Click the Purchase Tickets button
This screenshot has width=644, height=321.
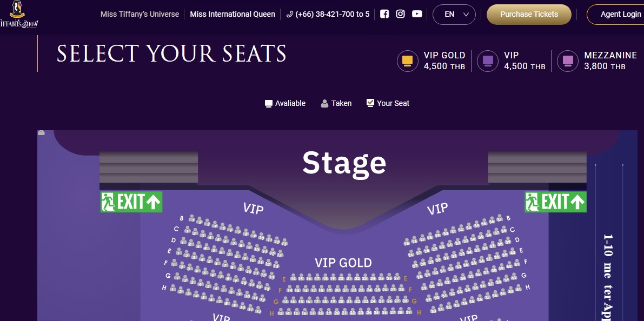pos(529,15)
